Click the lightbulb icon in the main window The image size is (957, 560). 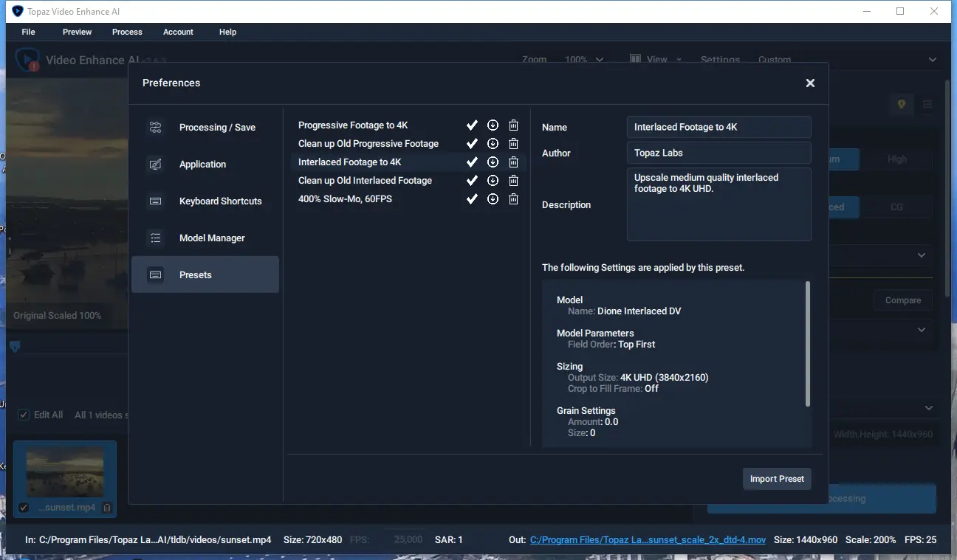[x=901, y=105]
